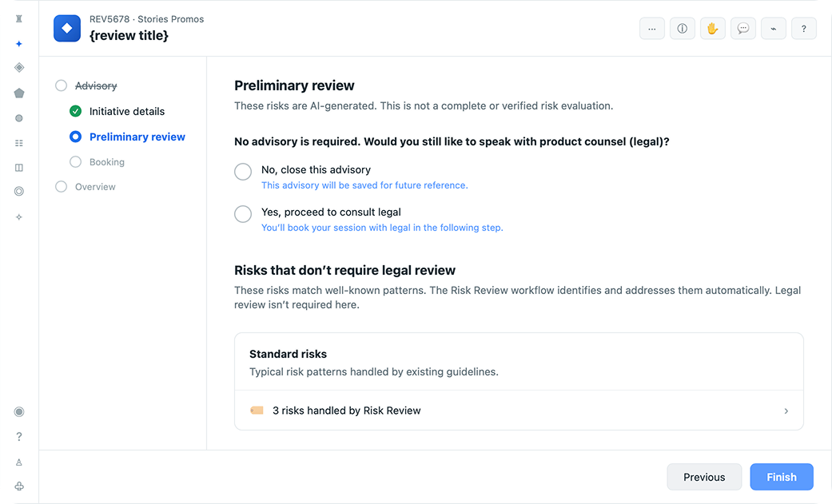Open help via sidebar question mark icon

pyautogui.click(x=19, y=437)
